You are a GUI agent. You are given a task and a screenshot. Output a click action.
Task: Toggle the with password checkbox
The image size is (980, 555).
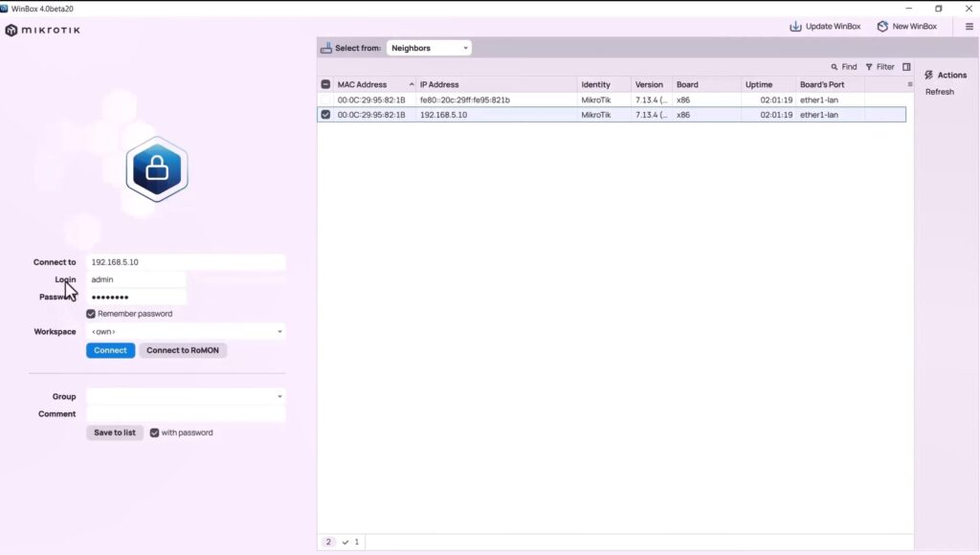coord(154,433)
